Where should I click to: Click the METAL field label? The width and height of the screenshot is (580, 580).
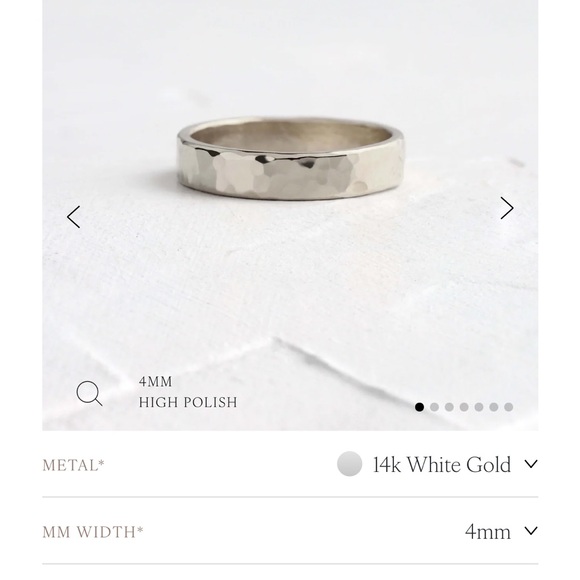[x=74, y=465]
